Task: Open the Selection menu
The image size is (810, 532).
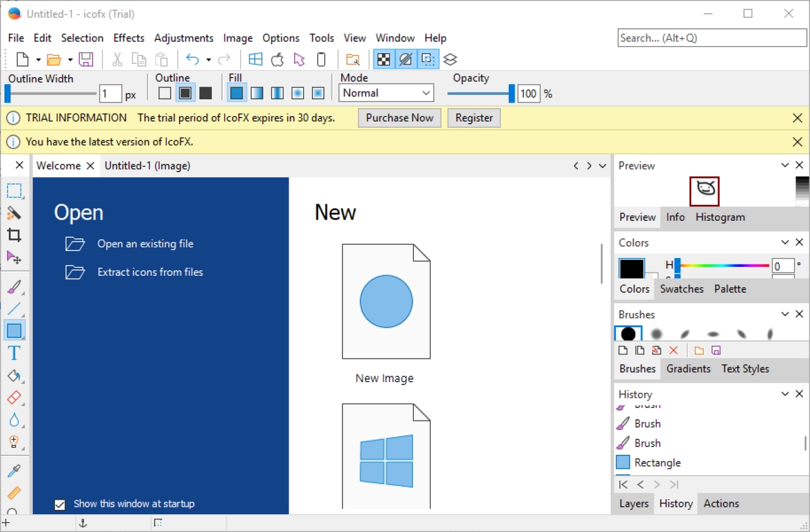Action: pyautogui.click(x=82, y=38)
